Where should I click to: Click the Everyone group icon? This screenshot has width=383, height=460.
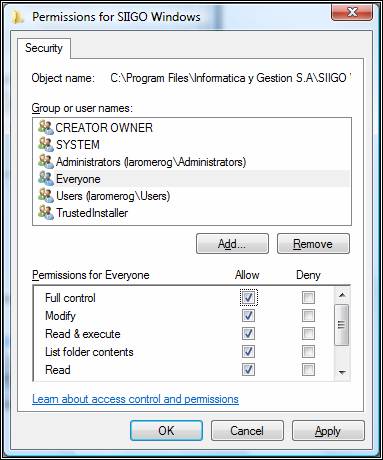(46, 179)
